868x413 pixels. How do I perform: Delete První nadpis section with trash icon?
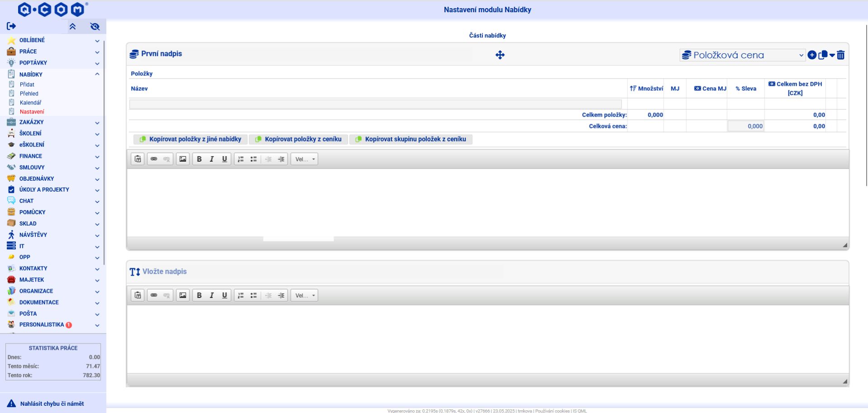pyautogui.click(x=841, y=55)
